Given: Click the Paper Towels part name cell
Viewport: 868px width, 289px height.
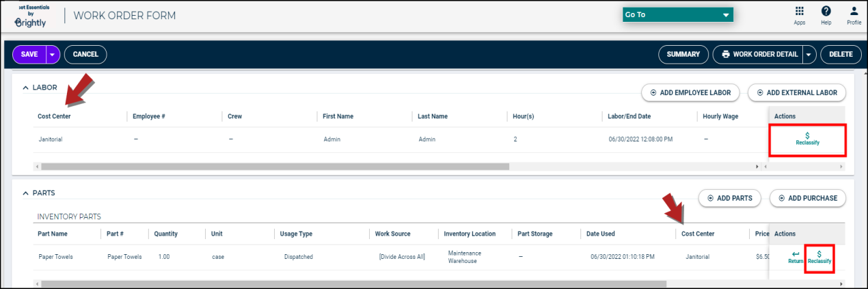Looking at the screenshot, I should [x=56, y=258].
